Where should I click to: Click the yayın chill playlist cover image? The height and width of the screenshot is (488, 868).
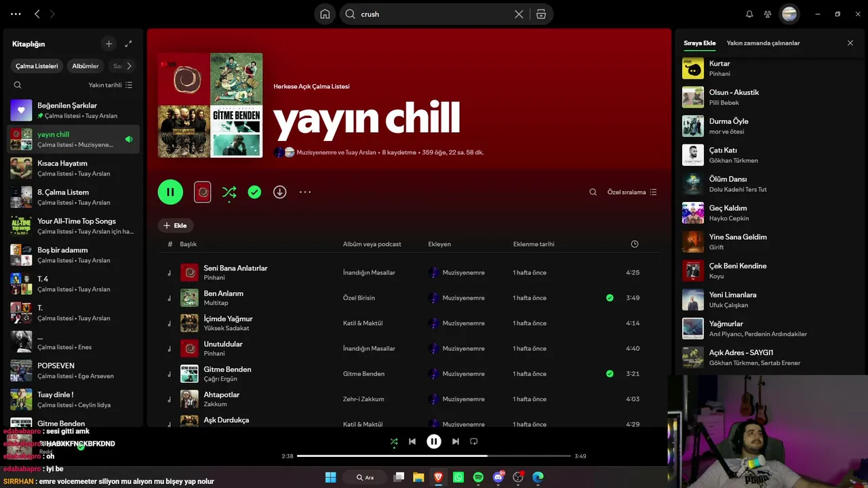[x=210, y=105]
